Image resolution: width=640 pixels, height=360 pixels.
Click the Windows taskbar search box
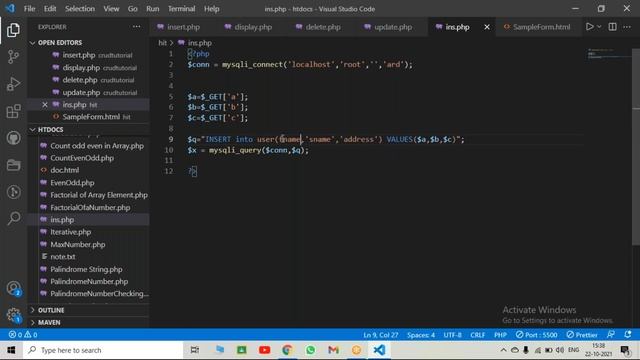pyautogui.click(x=103, y=350)
